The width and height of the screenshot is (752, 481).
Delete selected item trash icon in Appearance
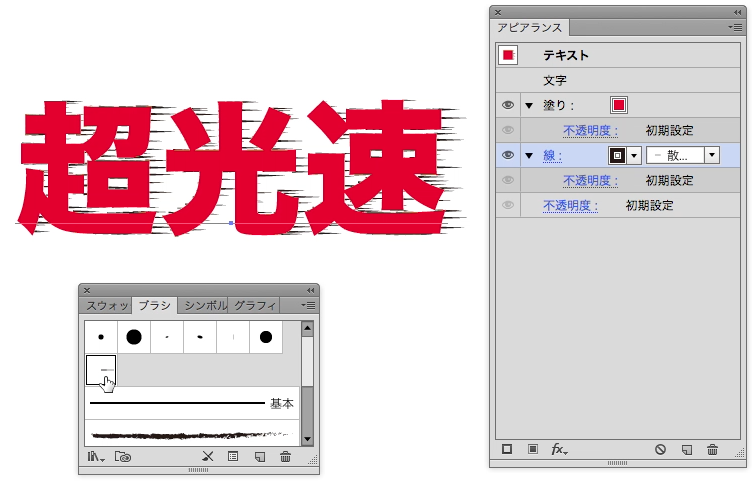(712, 449)
